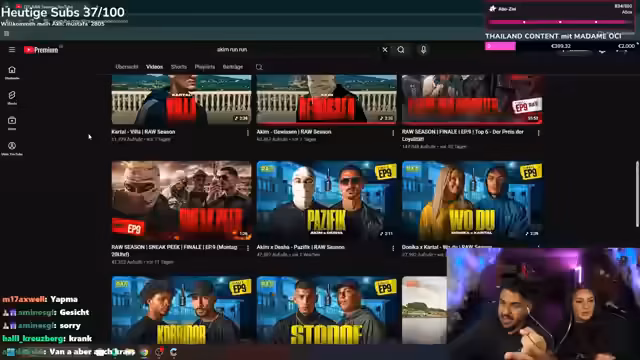
Task: Open options menu for Kartal - Villa video
Action: click(x=248, y=133)
